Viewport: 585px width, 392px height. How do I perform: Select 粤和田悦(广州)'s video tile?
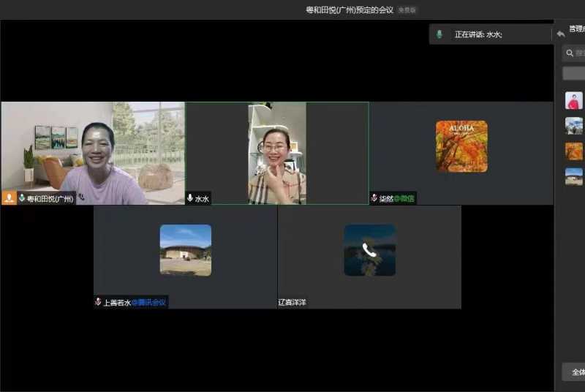(x=93, y=146)
